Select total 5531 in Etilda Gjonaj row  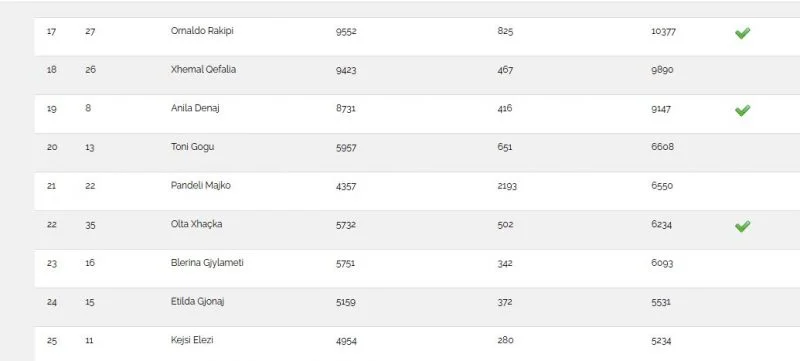click(661, 302)
